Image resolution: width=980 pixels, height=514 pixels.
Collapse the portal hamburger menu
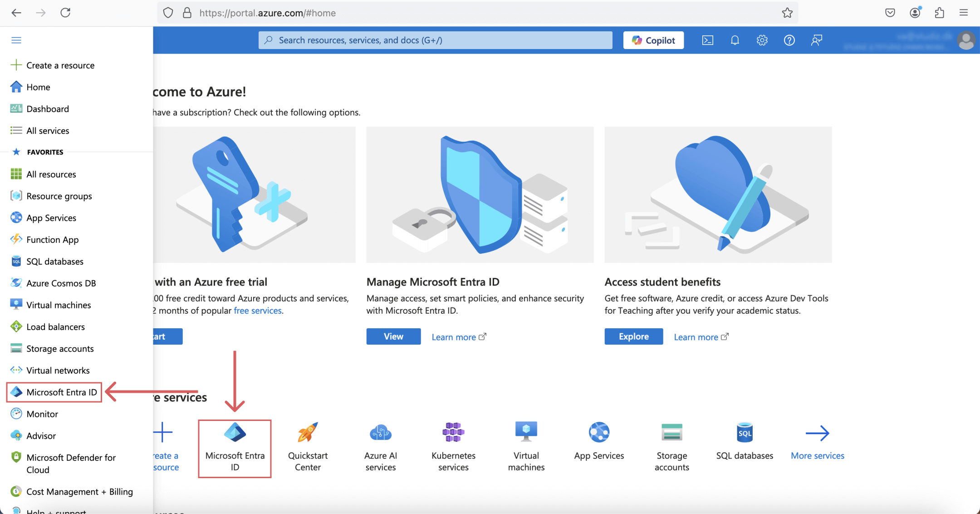pyautogui.click(x=16, y=40)
